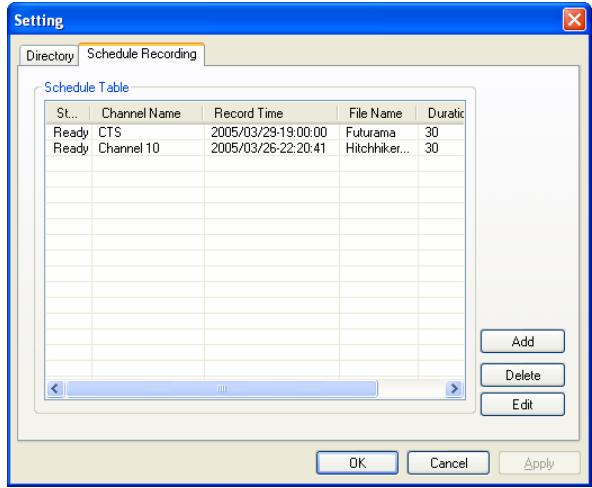592x488 pixels.
Task: Click the Delete button
Action: 523,375
